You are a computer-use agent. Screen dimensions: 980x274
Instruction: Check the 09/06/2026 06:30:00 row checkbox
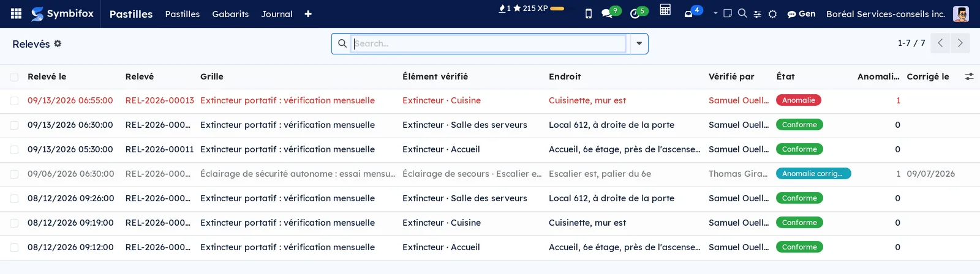14,174
